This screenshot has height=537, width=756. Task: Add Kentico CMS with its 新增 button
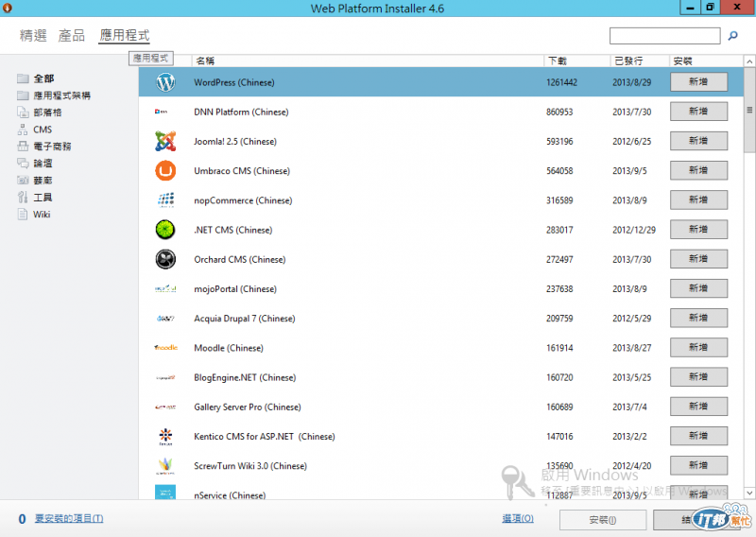tap(698, 436)
